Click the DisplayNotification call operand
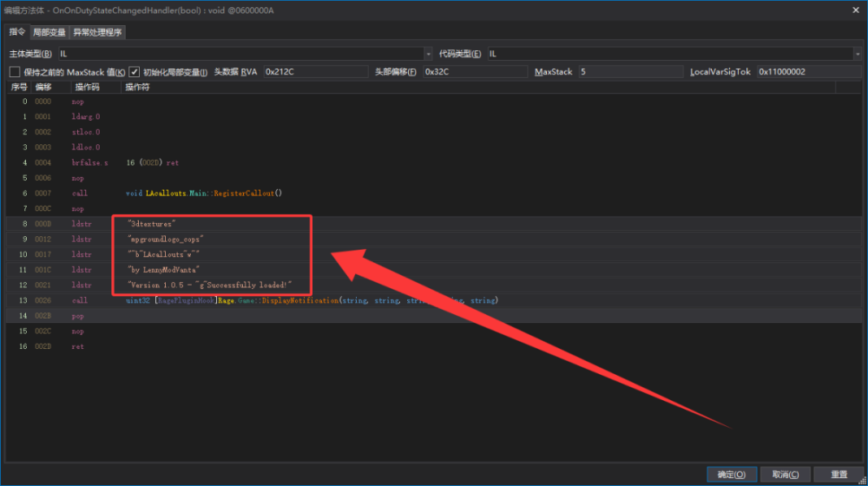The width and height of the screenshot is (868, 486). (312, 300)
